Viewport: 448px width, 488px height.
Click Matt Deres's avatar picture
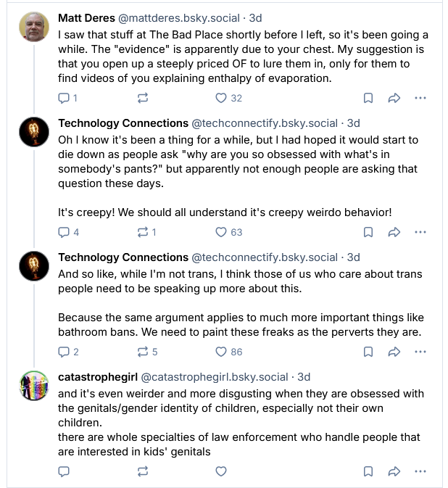[33, 28]
